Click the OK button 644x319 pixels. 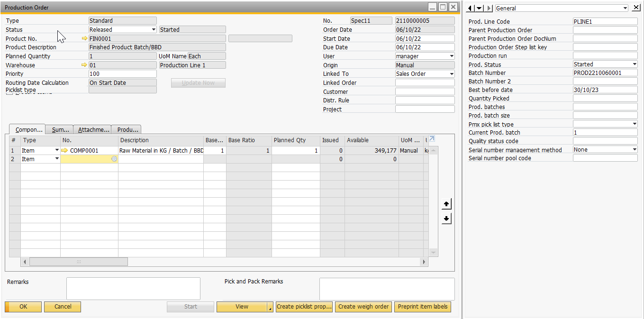click(23, 307)
